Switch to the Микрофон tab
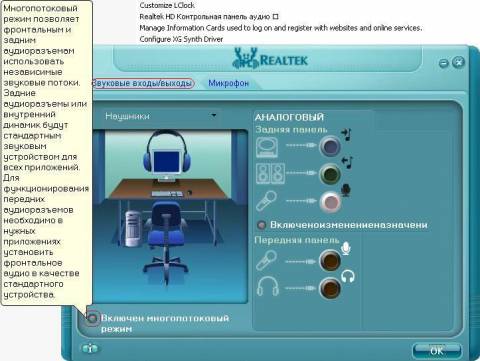Viewport: 480px width, 361px height. 229,83
